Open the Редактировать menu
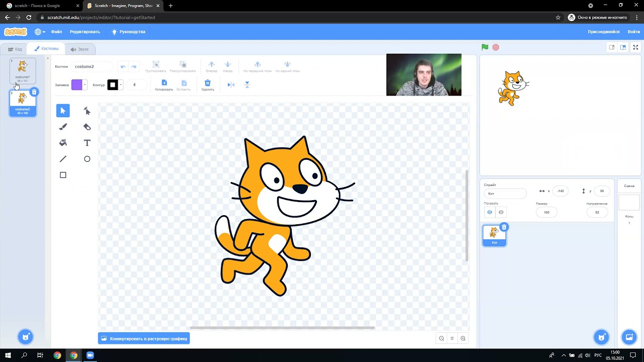644x362 pixels. click(x=85, y=32)
